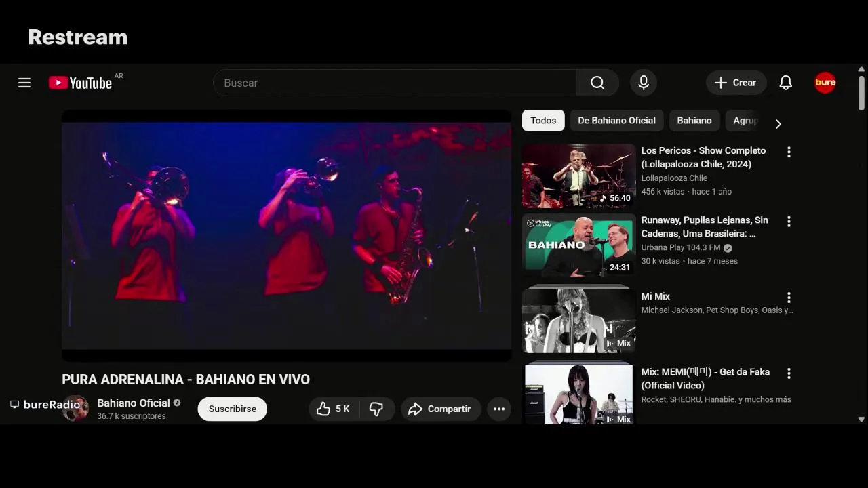Open Runaway, Pupilas Lejanas video title

(x=705, y=226)
